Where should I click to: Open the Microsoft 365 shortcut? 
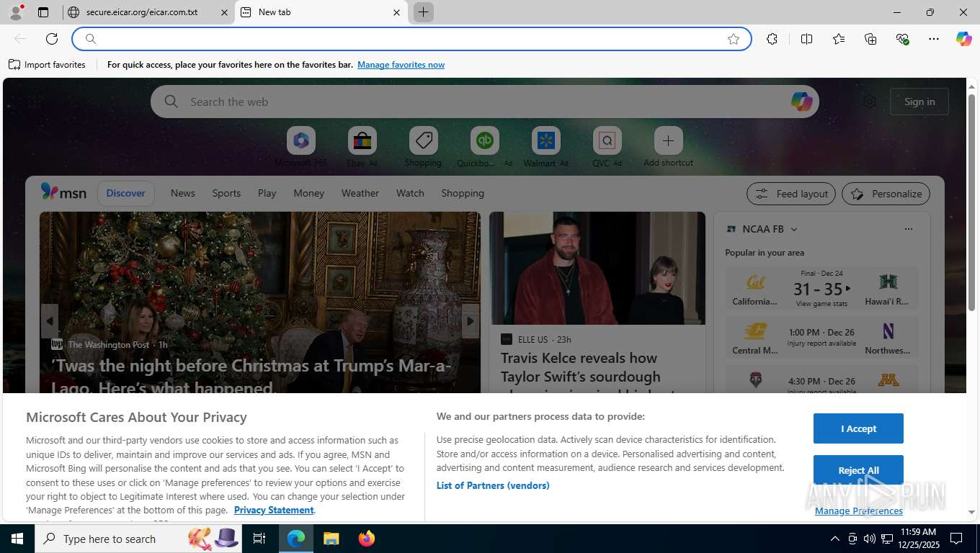[301, 147]
